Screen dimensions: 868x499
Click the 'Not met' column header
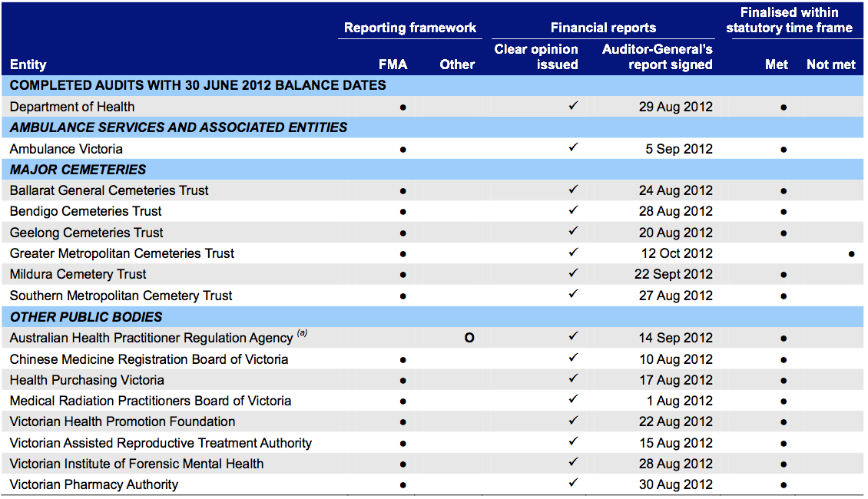[x=831, y=64]
